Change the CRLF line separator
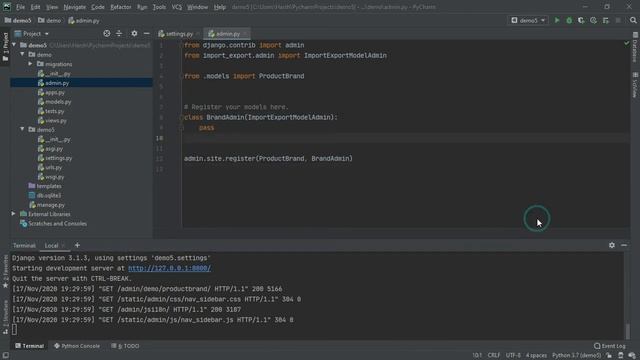This screenshot has height=360, width=640. tap(493, 355)
